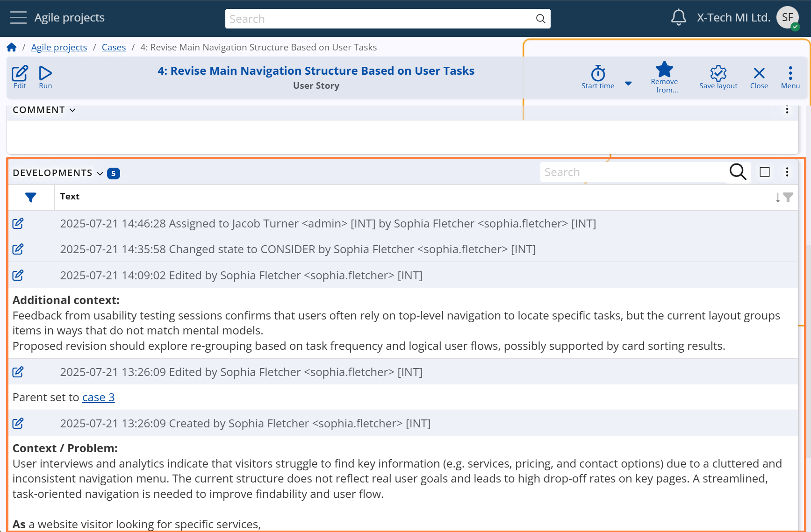Collapse the DEVELOPMENTS section
811x532 pixels.
(100, 173)
